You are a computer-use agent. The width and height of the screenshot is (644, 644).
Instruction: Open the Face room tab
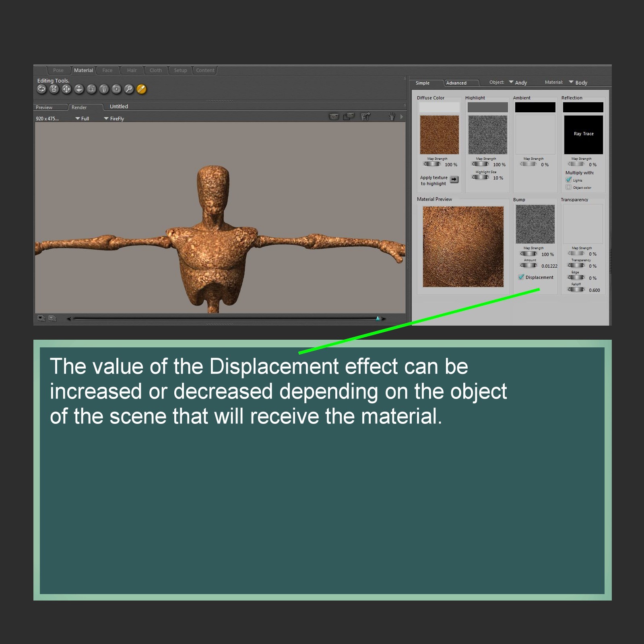[107, 70]
